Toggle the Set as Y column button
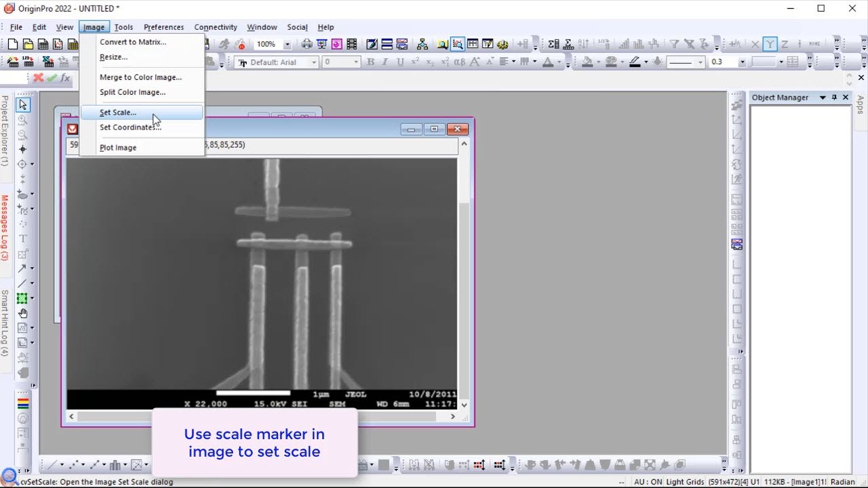Screen dimensions: 868x488 [x=770, y=44]
